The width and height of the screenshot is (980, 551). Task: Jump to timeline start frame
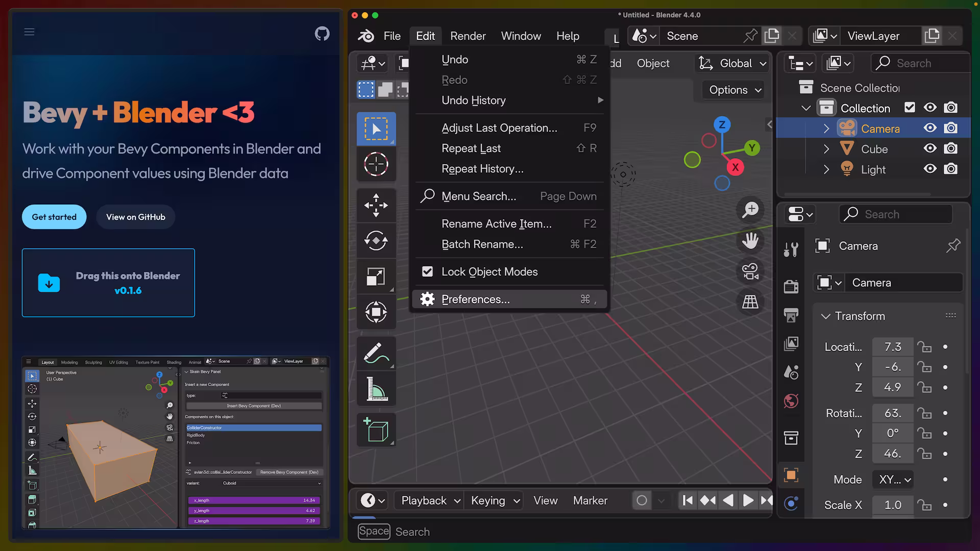click(x=688, y=500)
